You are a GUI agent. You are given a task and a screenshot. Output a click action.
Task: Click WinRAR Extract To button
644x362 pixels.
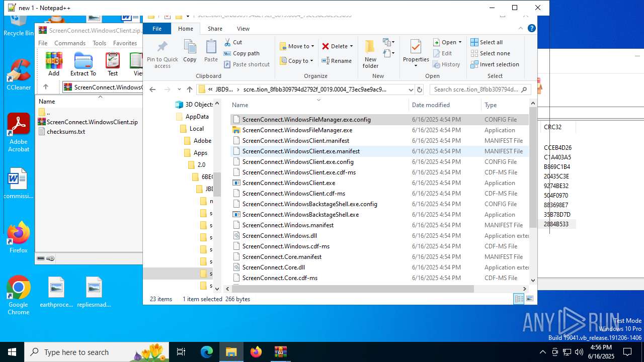83,64
